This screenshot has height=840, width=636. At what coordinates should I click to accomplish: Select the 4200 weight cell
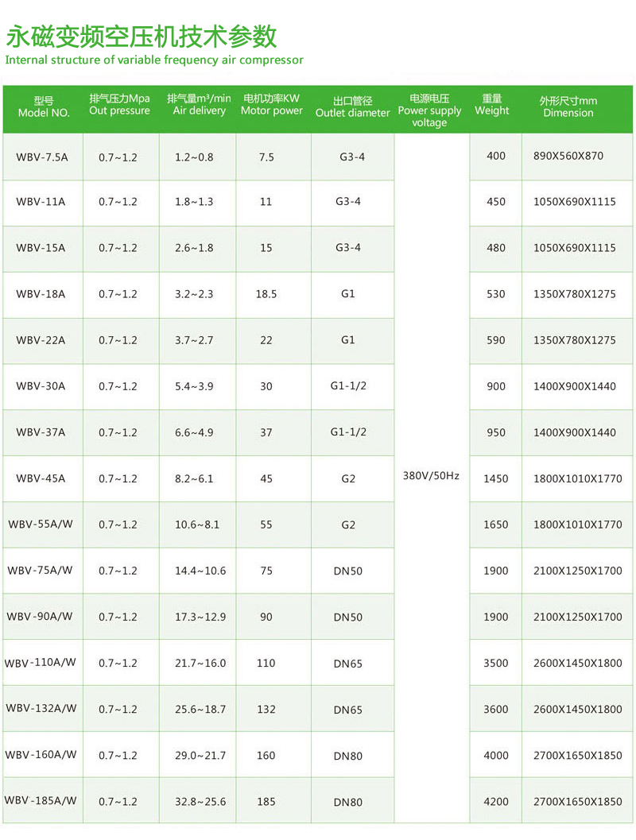point(495,801)
